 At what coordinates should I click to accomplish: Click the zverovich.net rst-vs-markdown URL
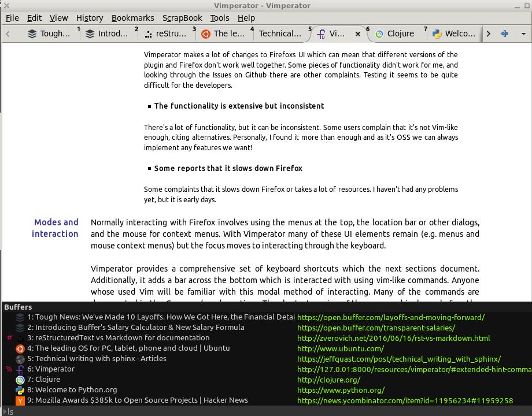pyautogui.click(x=394, y=339)
